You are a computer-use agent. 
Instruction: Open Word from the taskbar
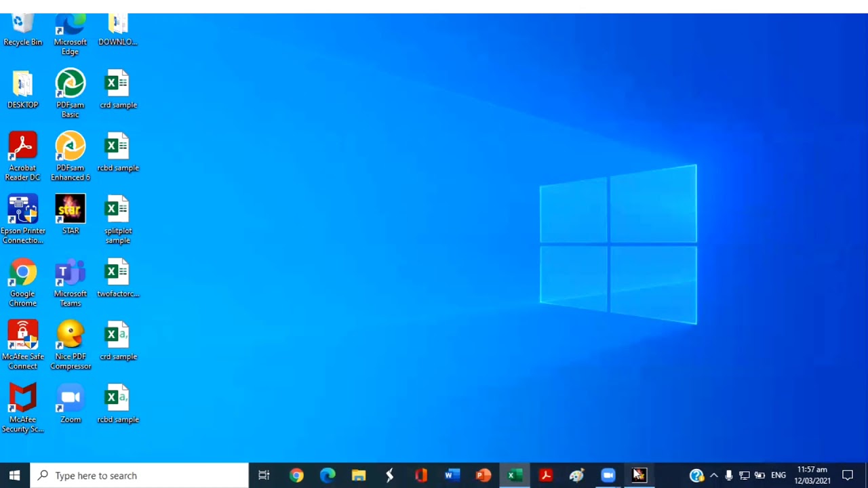pos(452,475)
